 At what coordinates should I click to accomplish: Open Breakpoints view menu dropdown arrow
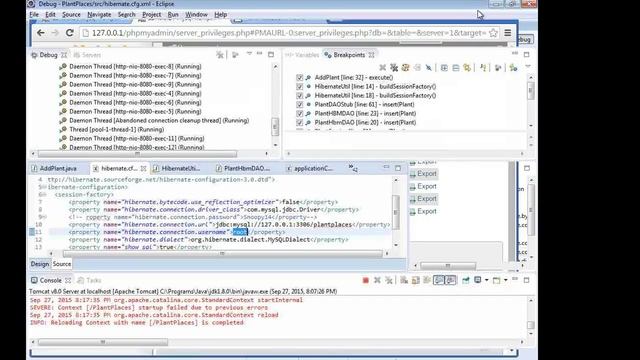pos(528,67)
